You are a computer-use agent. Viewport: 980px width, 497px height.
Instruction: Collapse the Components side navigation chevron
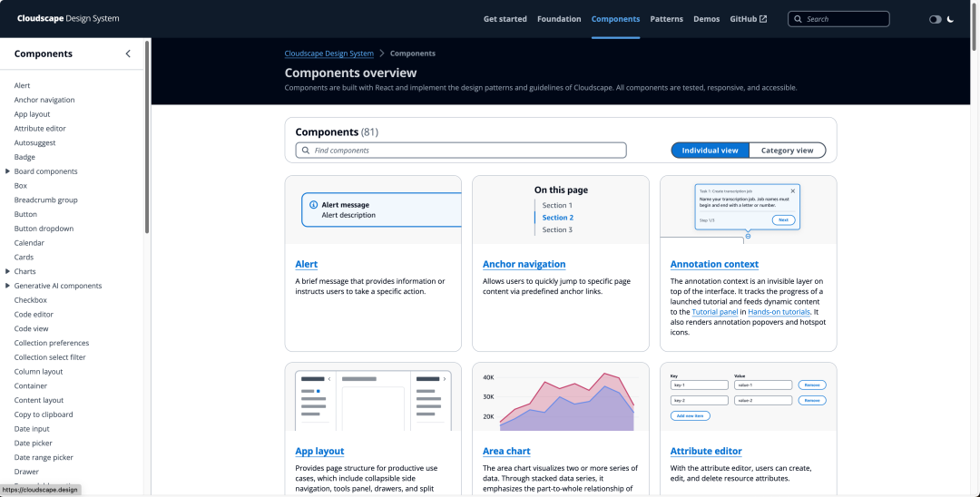pos(128,54)
